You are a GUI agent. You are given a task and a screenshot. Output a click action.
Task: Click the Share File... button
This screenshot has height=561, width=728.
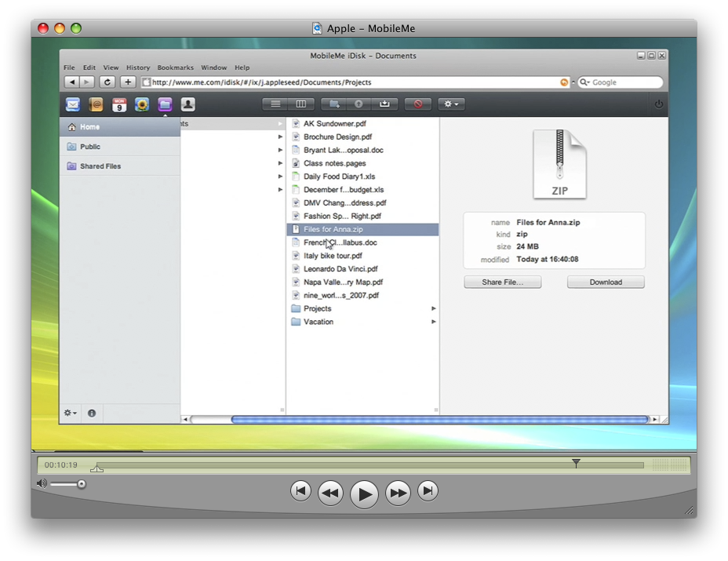click(502, 282)
